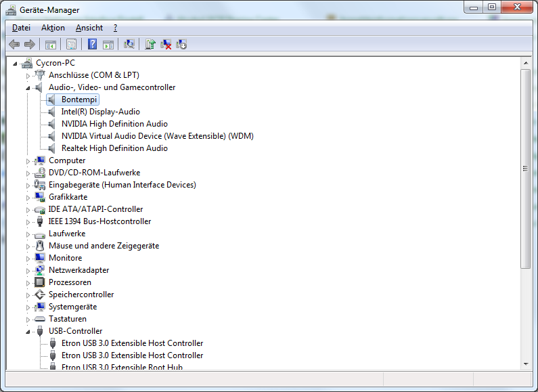Click the Help icon in toolbar

(x=93, y=44)
